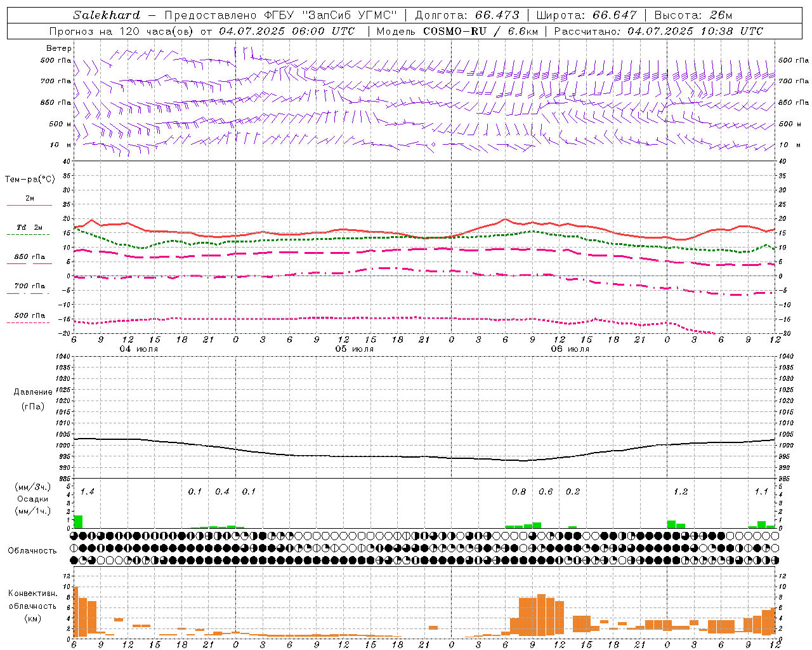This screenshot has width=812, height=650.
Task: Click the Высота: 26м value
Action: [x=693, y=15]
